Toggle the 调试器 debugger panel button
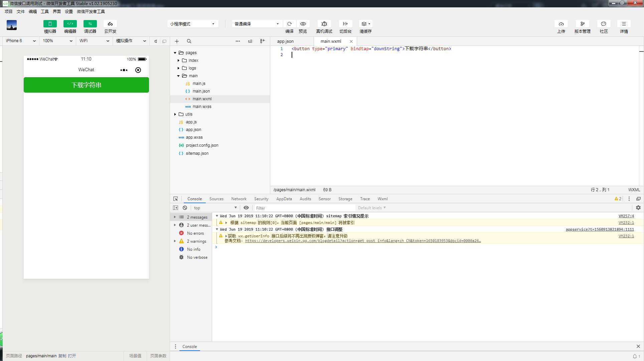 (x=90, y=24)
